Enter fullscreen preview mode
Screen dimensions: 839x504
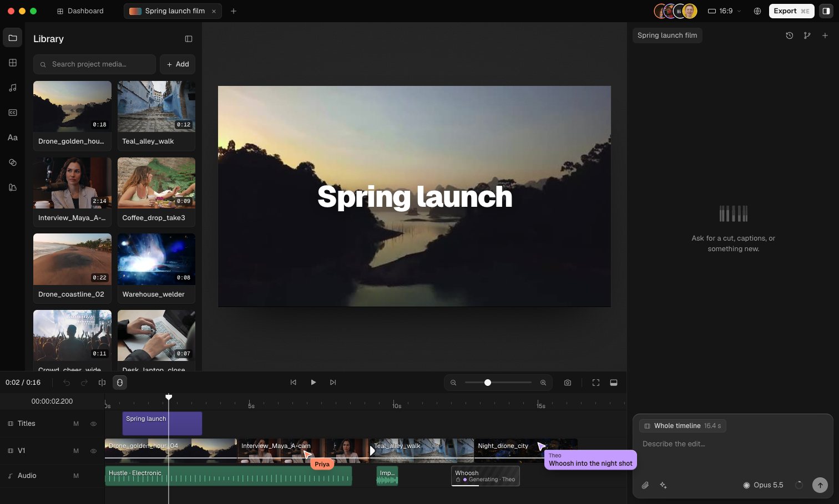coord(596,383)
